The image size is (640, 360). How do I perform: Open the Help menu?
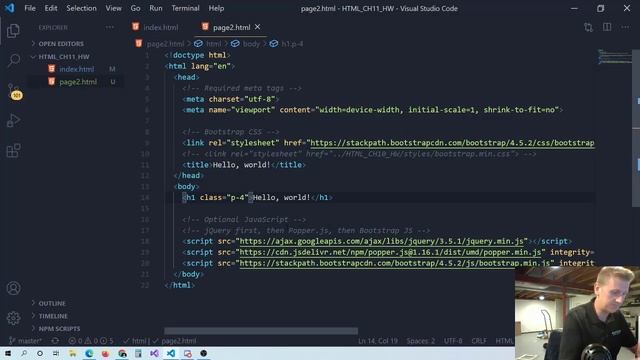tap(216, 8)
